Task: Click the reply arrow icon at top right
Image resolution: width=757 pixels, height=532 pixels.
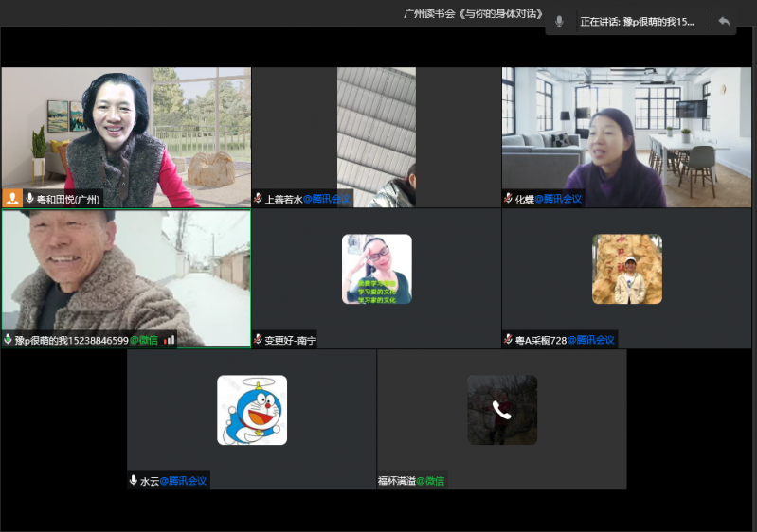Action: [724, 21]
